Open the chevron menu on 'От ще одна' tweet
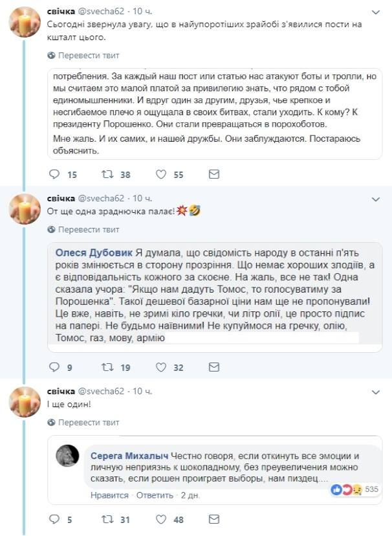 [376, 199]
